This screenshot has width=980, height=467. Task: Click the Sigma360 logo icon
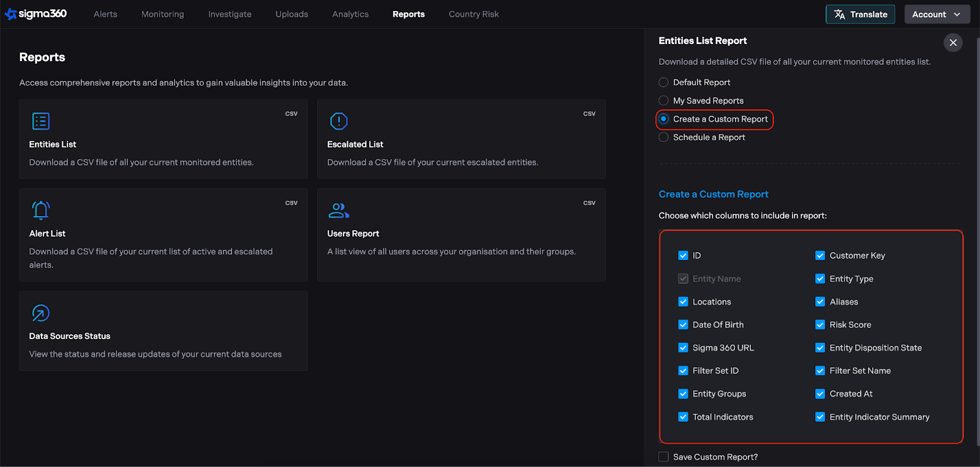pos(11,14)
